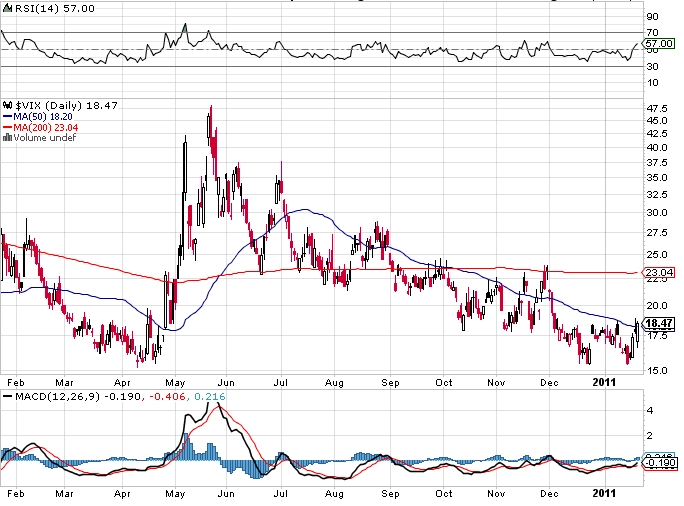The image size is (684, 506).
Task: Click the 47.5 level on price axis
Action: [x=657, y=108]
